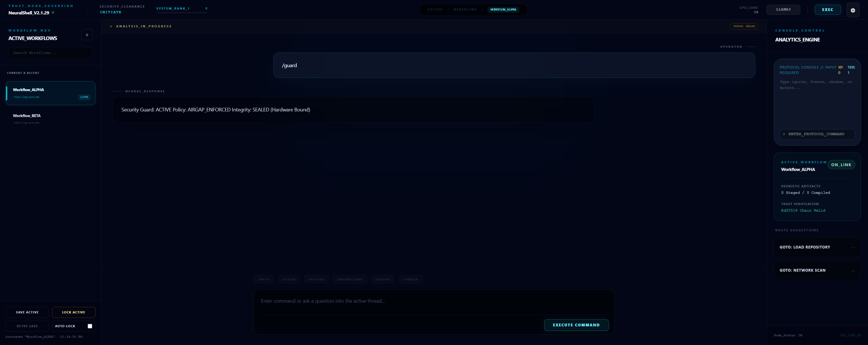Click the INITIATE security clearance label
Screen dimensions: 868x345
click(x=110, y=12)
